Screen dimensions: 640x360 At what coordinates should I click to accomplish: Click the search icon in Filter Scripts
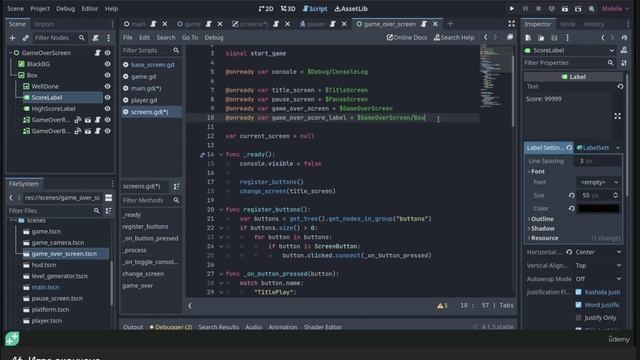click(x=176, y=50)
